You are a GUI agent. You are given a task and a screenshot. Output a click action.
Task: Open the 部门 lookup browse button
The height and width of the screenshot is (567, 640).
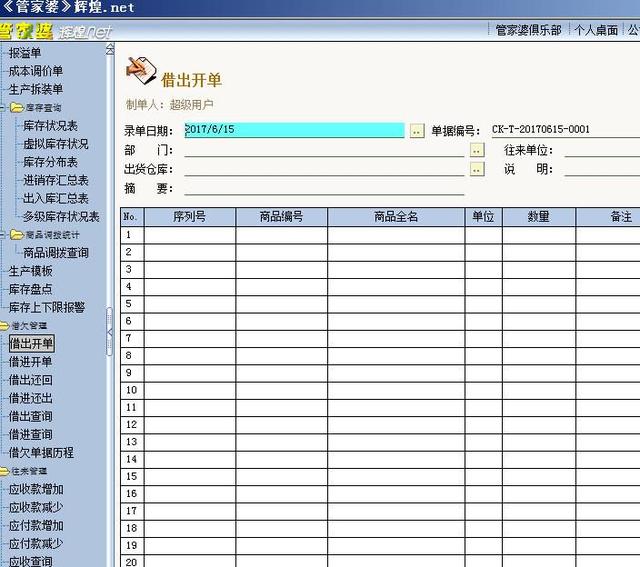(x=477, y=150)
